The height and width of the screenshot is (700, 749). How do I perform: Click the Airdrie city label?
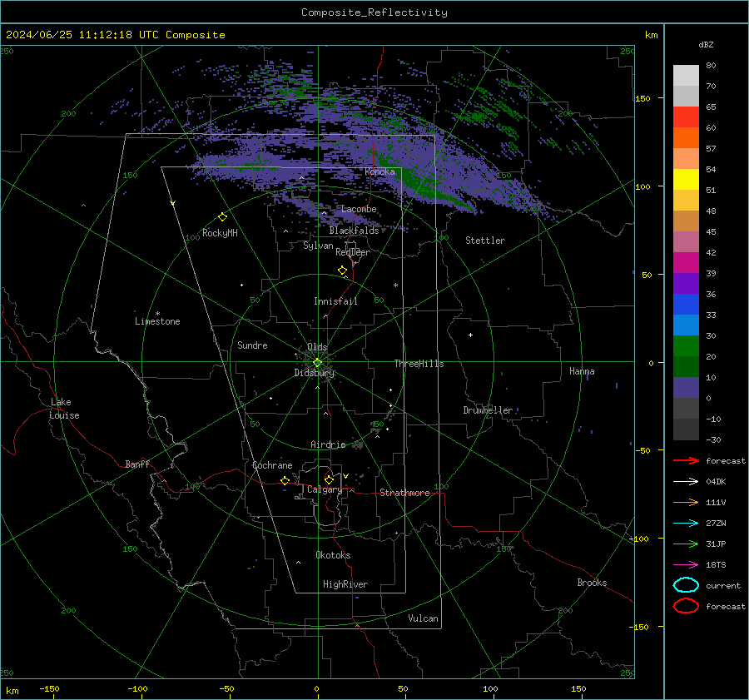point(328,444)
